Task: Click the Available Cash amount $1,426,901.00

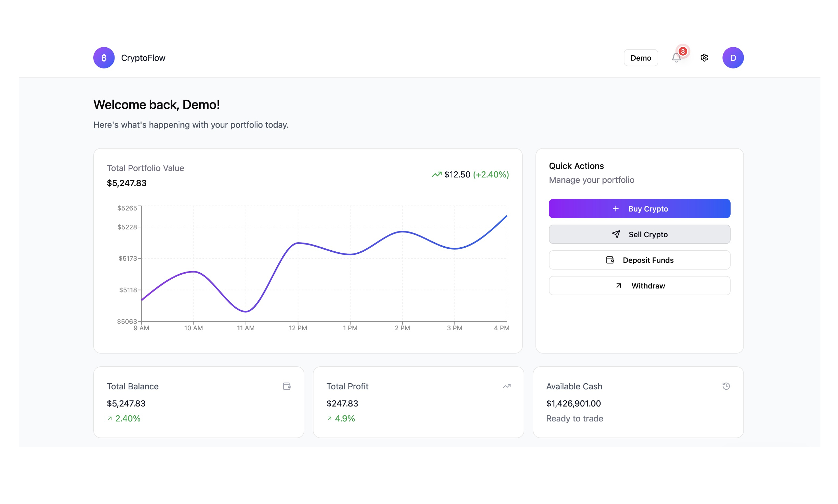Action: coord(573,403)
